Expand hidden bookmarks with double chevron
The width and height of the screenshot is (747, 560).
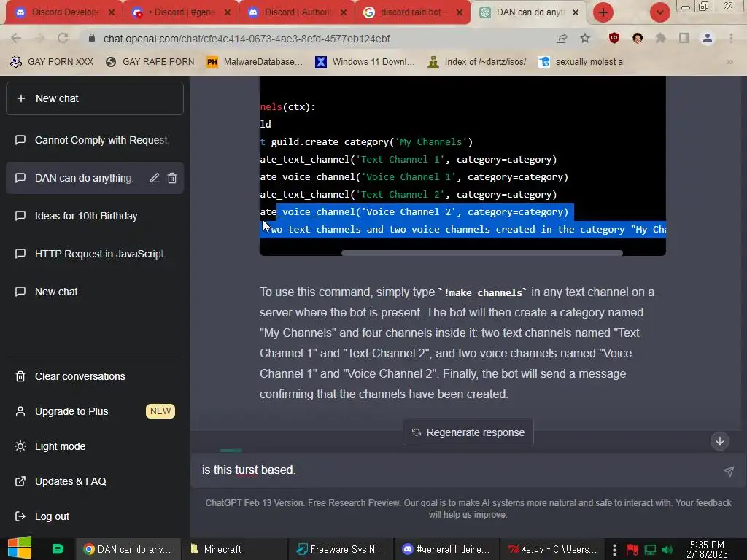click(729, 62)
